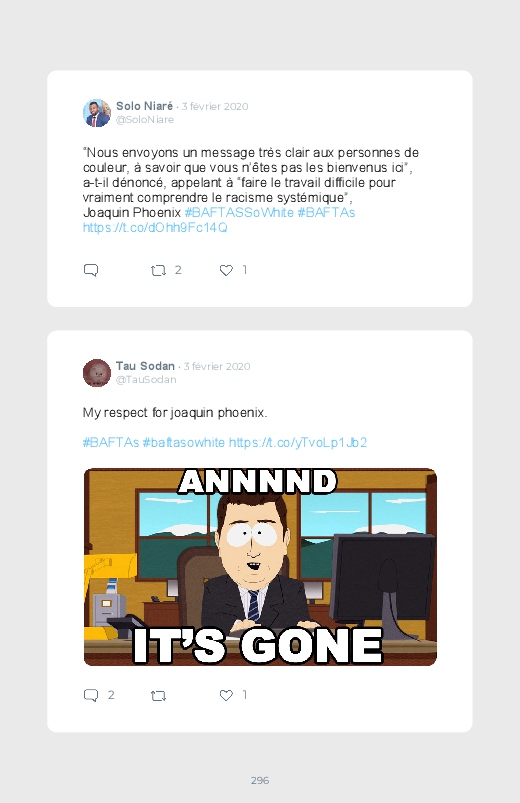Like Tau Sodan's tweet with the heart icon

(226, 695)
